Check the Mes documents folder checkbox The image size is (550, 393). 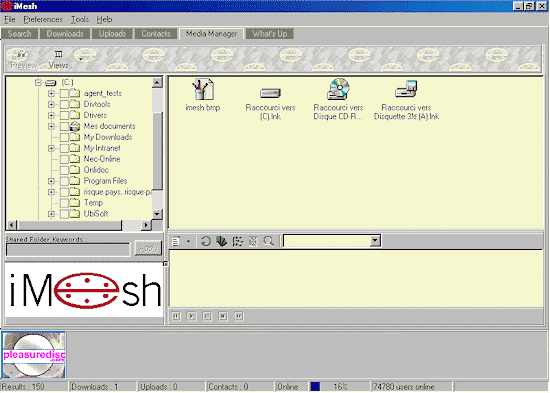click(64, 126)
